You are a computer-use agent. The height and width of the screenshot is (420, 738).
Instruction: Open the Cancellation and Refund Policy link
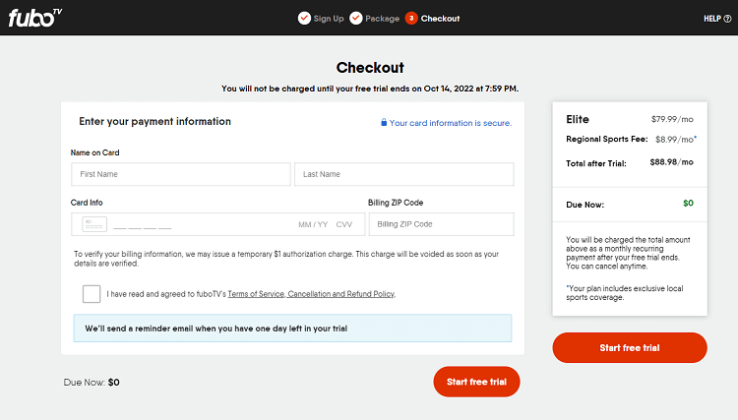(341, 294)
